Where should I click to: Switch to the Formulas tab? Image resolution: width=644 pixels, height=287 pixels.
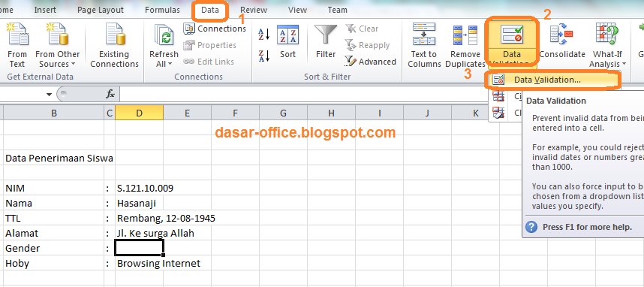pyautogui.click(x=162, y=11)
